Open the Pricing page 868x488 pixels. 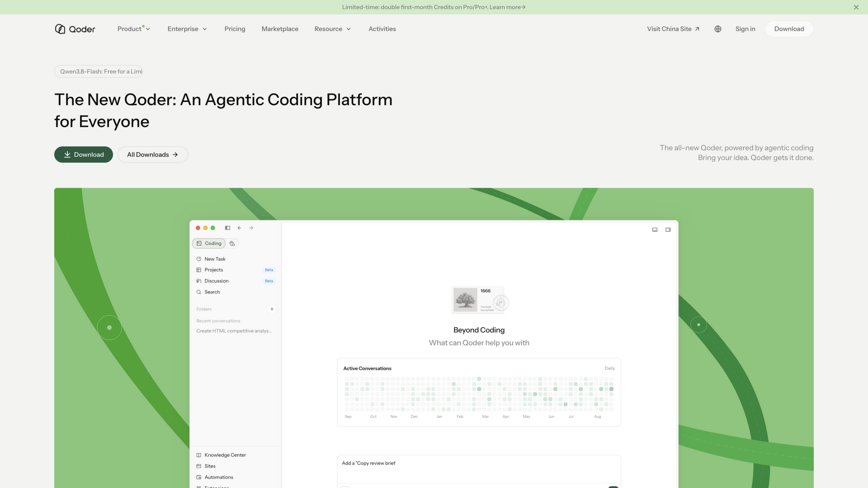pyautogui.click(x=235, y=29)
